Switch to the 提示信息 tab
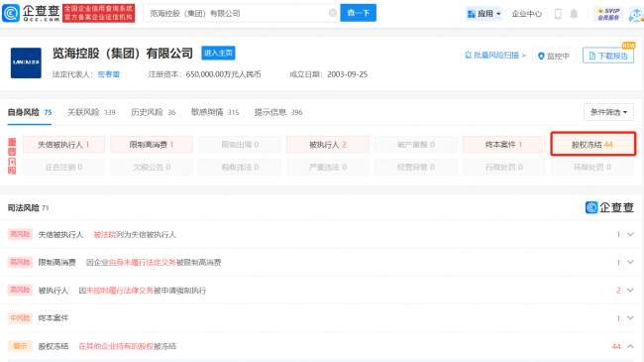644x362 pixels. tap(278, 112)
